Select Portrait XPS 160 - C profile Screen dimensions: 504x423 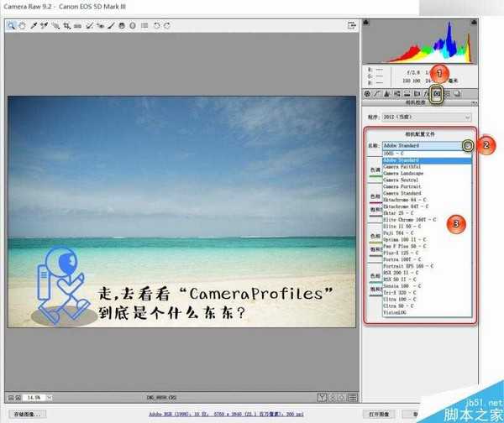(x=428, y=266)
